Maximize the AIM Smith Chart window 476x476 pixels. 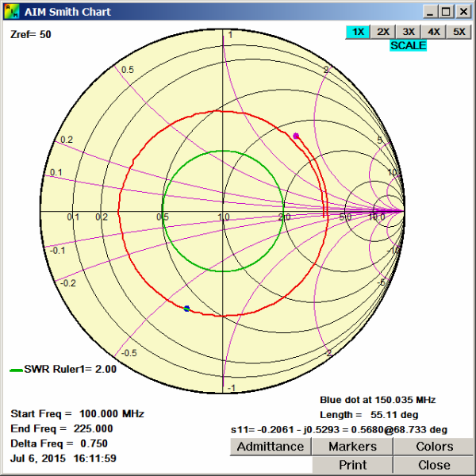click(446, 12)
